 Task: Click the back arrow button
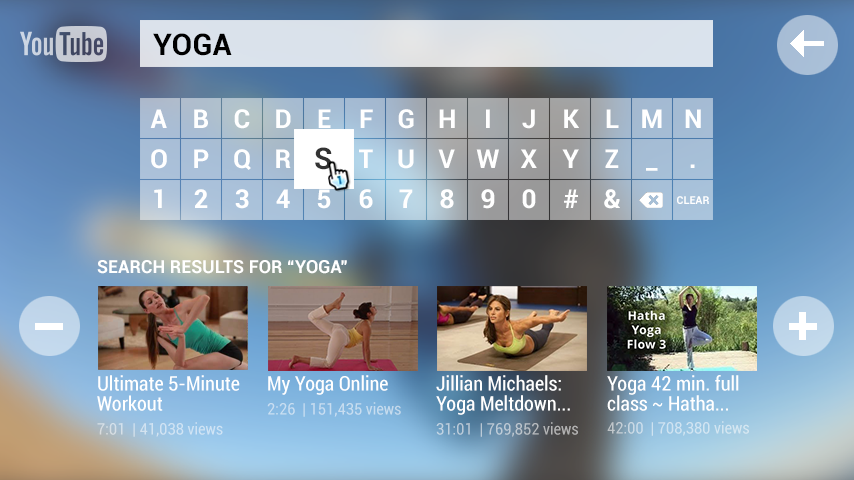pos(807,44)
